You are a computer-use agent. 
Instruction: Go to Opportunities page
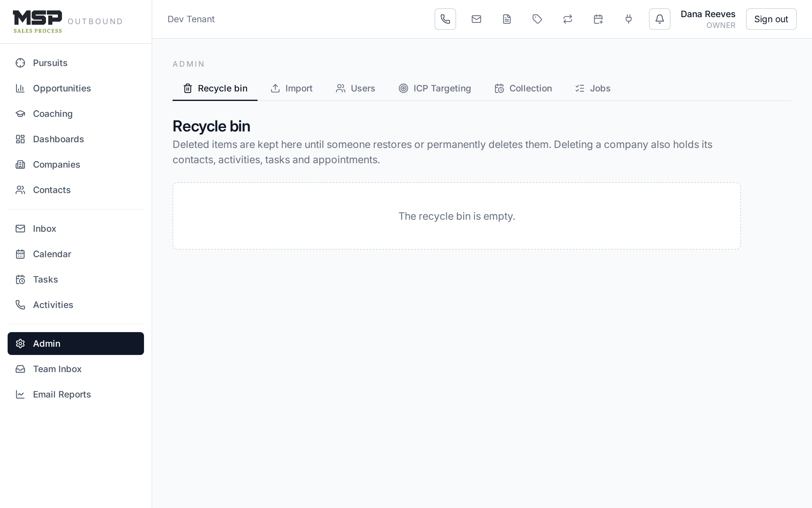pyautogui.click(x=76, y=88)
